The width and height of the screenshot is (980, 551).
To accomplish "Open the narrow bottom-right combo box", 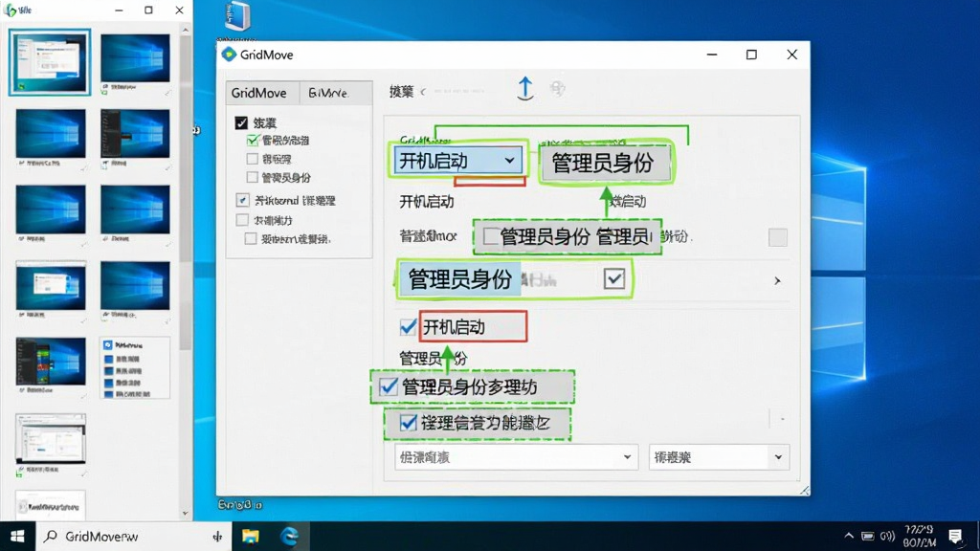I will click(720, 457).
